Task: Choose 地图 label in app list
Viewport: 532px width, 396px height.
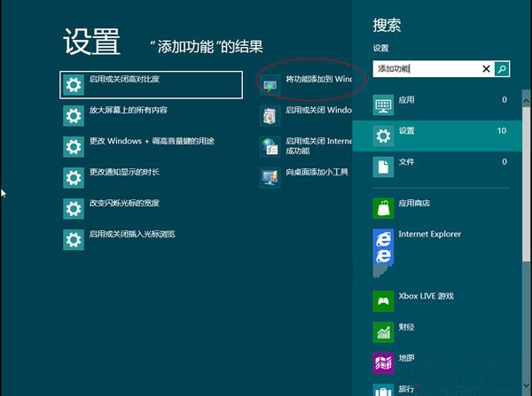Action: [x=406, y=358]
